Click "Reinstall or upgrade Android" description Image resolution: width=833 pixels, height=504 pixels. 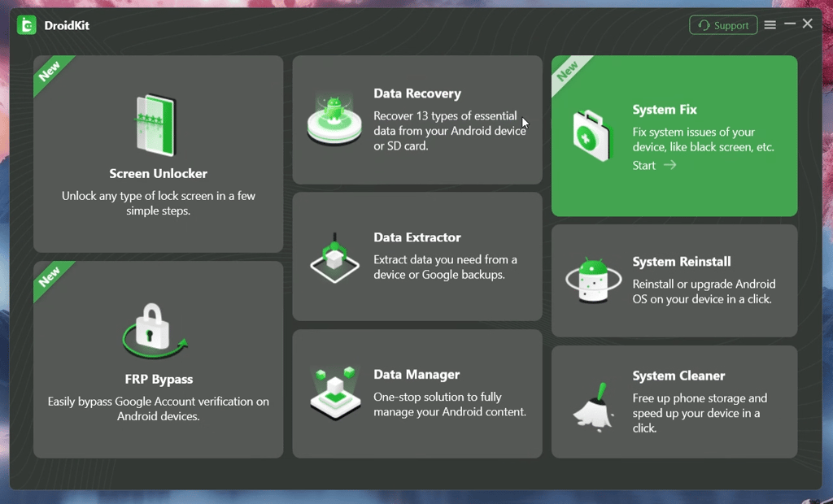tap(704, 292)
